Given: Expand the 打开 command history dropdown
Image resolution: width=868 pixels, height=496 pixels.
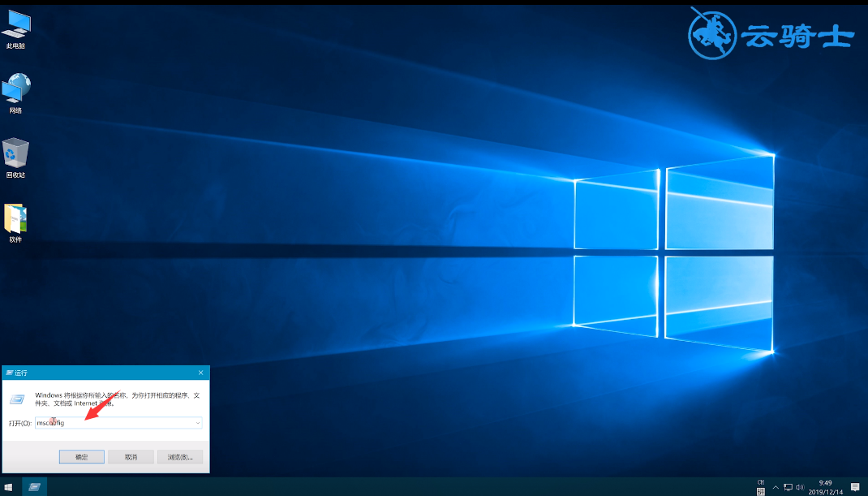Looking at the screenshot, I should pos(198,423).
